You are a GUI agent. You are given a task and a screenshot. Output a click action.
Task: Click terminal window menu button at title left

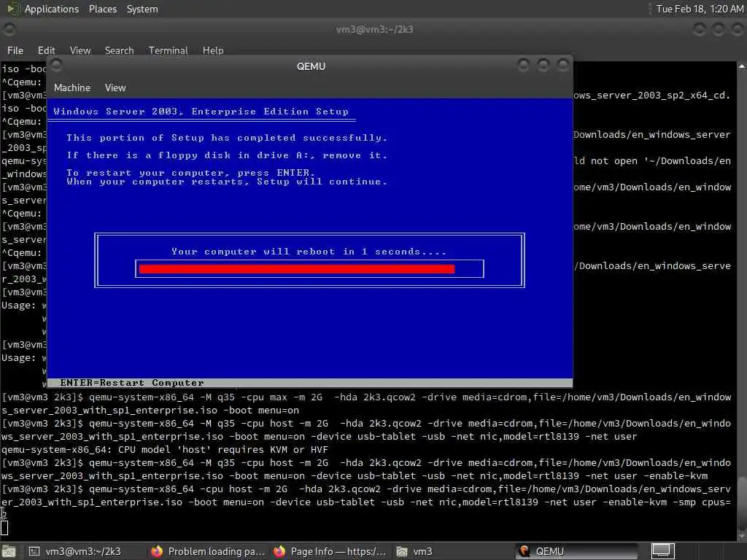coord(9,29)
